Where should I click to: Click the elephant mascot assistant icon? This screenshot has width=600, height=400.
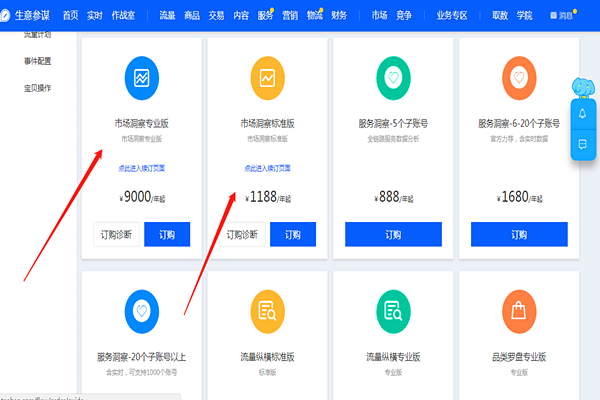point(583,87)
